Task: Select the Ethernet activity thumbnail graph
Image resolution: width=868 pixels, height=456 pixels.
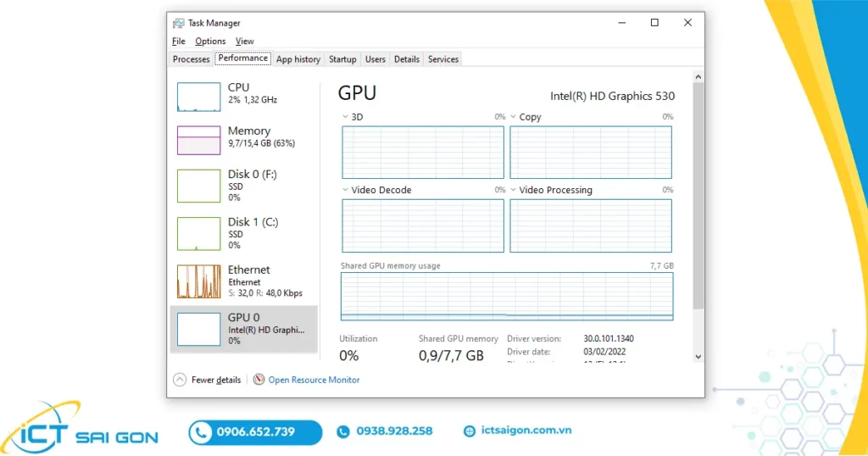Action: click(x=198, y=281)
